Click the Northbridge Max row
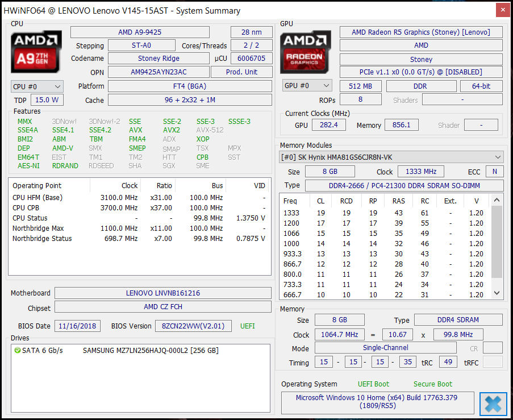Viewport: 513px width, 420px height. coord(139,228)
